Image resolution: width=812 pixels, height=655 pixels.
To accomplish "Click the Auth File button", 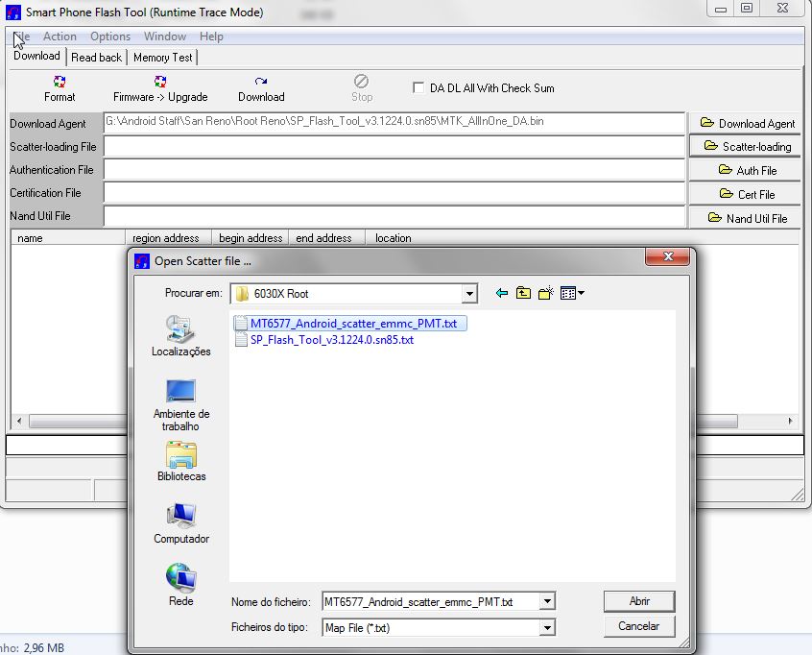I will pos(745,171).
